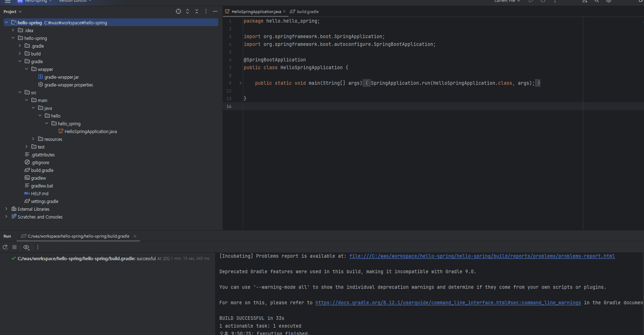Open the main hamburger menu

(x=7, y=1)
